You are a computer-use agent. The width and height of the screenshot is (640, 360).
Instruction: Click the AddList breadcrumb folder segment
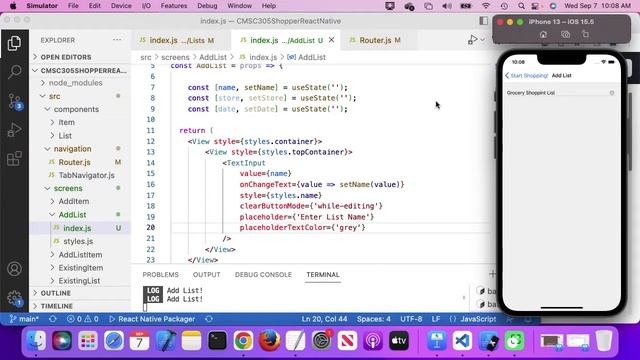click(213, 57)
